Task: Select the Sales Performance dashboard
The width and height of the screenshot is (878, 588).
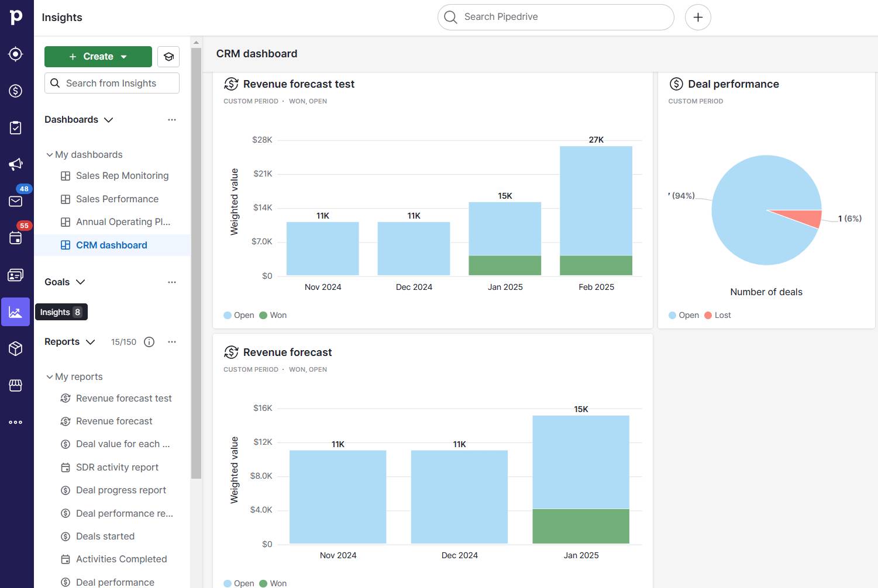Action: tap(117, 199)
